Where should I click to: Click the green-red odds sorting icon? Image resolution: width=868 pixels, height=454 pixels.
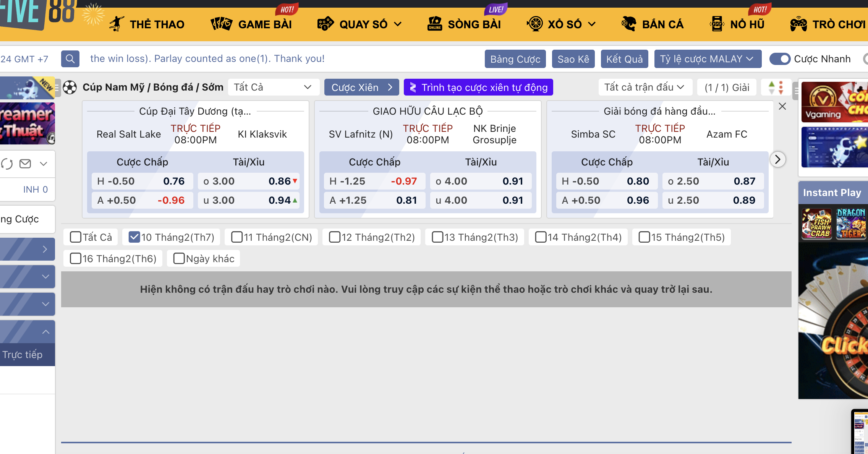click(776, 88)
